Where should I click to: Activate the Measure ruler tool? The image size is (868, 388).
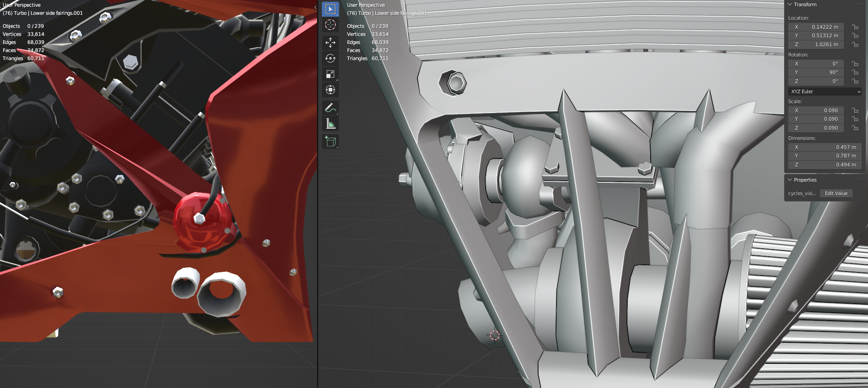pos(330,123)
